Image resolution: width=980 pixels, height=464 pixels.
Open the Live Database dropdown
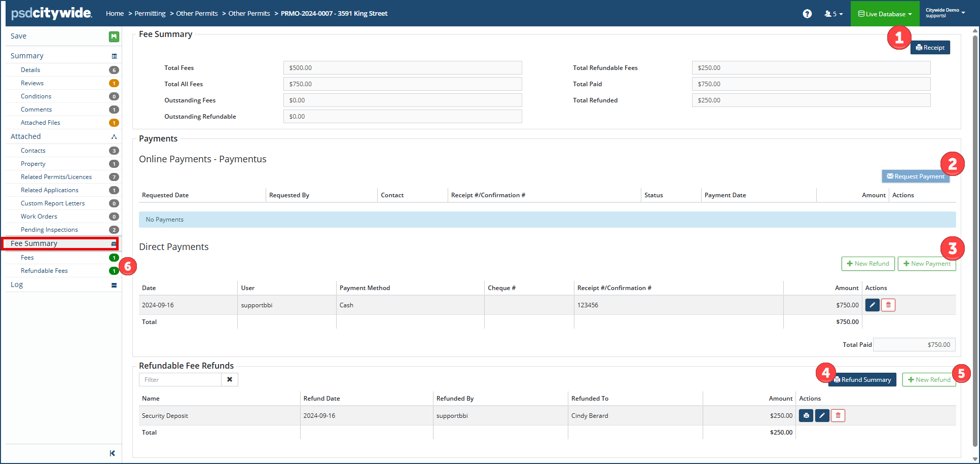tap(885, 14)
